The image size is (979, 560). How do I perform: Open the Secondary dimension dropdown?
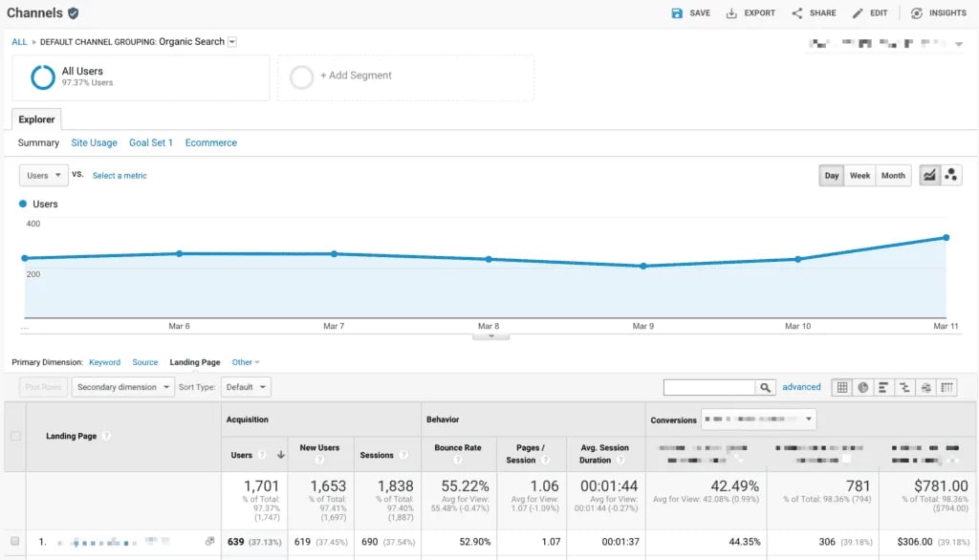(x=123, y=387)
